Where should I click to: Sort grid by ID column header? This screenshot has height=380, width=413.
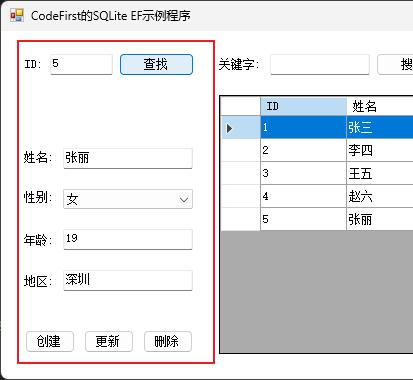point(303,106)
